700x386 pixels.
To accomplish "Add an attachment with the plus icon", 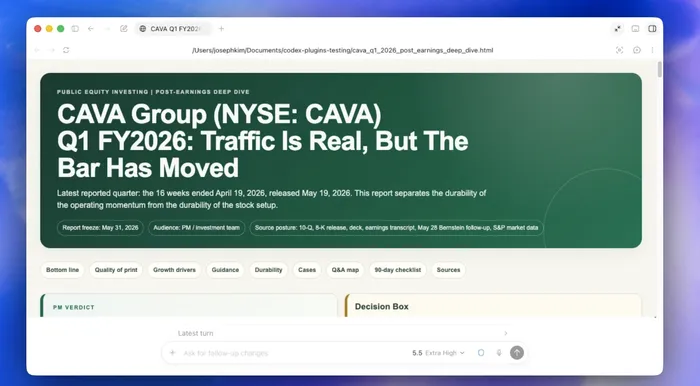I will [172, 353].
